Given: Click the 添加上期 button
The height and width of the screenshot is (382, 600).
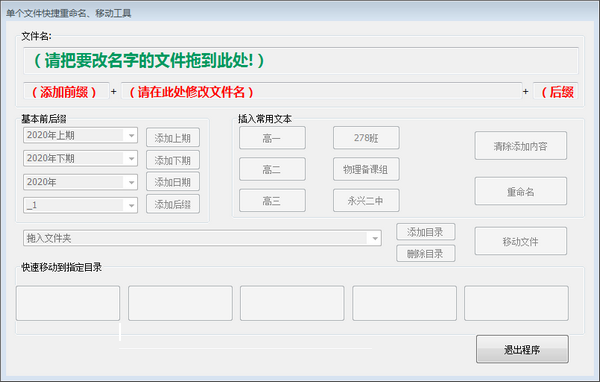Looking at the screenshot, I should [x=173, y=137].
